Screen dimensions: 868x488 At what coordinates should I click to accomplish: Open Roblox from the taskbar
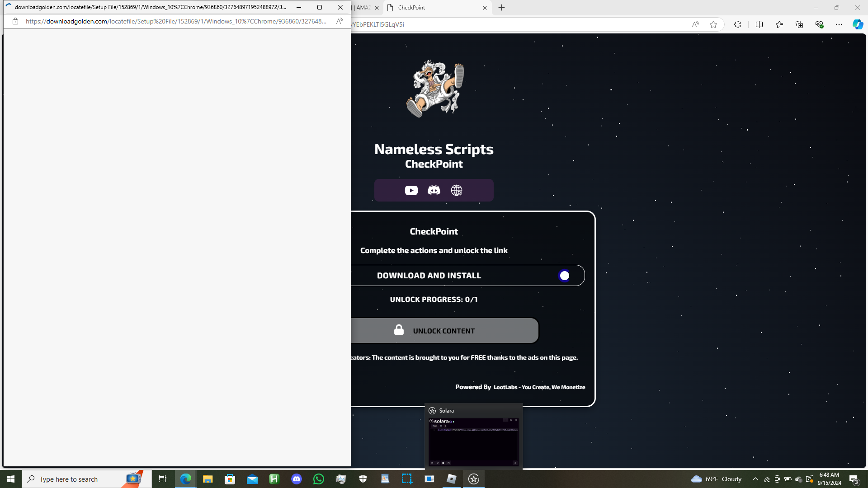(x=452, y=479)
